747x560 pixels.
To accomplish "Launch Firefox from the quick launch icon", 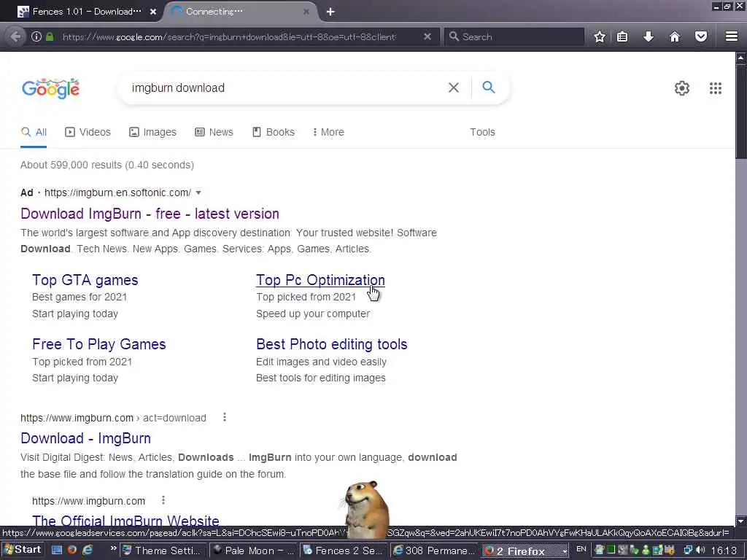I will coord(72,550).
